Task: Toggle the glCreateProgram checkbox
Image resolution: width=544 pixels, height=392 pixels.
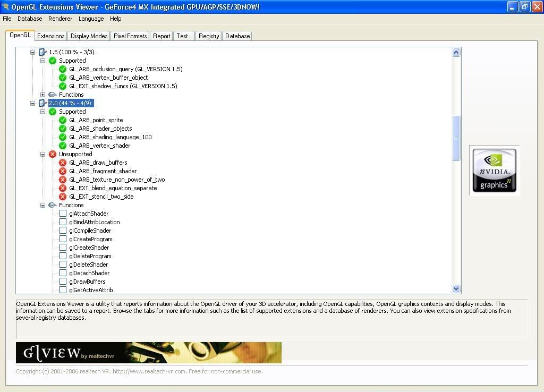Action: 63,239
